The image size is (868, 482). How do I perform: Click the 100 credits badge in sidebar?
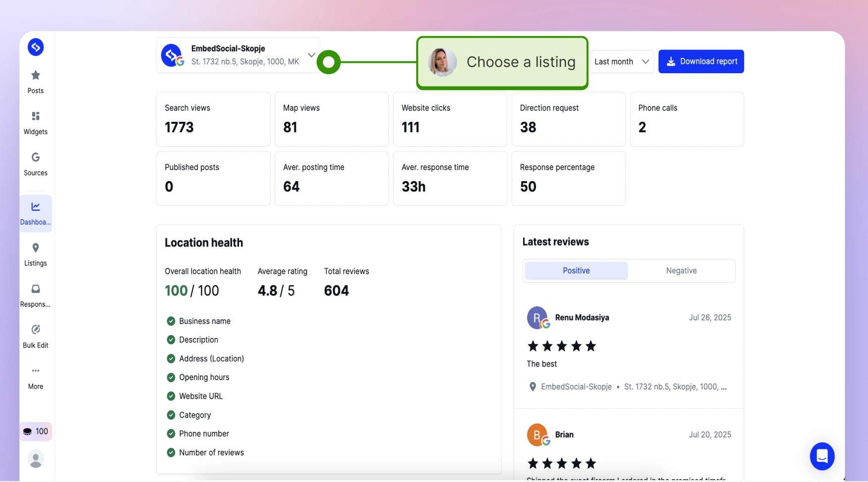click(36, 432)
